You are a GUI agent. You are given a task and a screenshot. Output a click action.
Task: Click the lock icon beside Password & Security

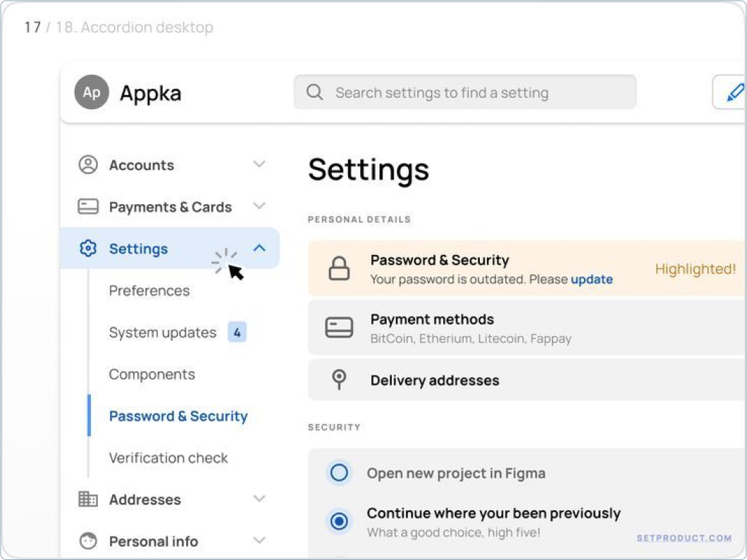[339, 268]
